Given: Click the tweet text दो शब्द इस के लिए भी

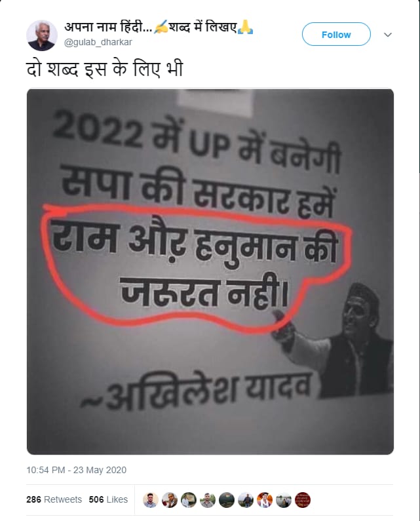Looking at the screenshot, I should [105, 69].
